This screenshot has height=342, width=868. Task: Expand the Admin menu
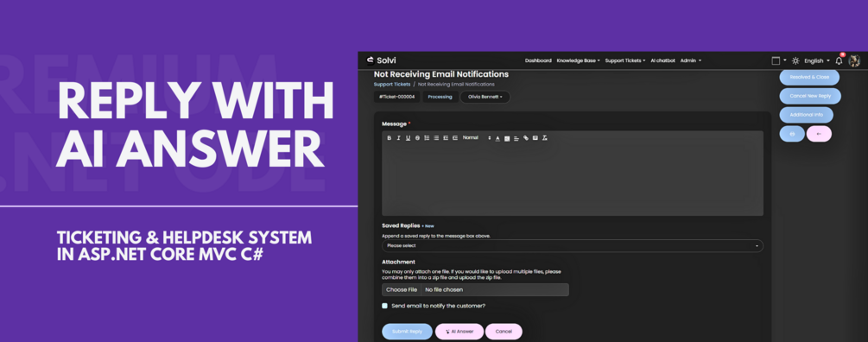pyautogui.click(x=690, y=60)
